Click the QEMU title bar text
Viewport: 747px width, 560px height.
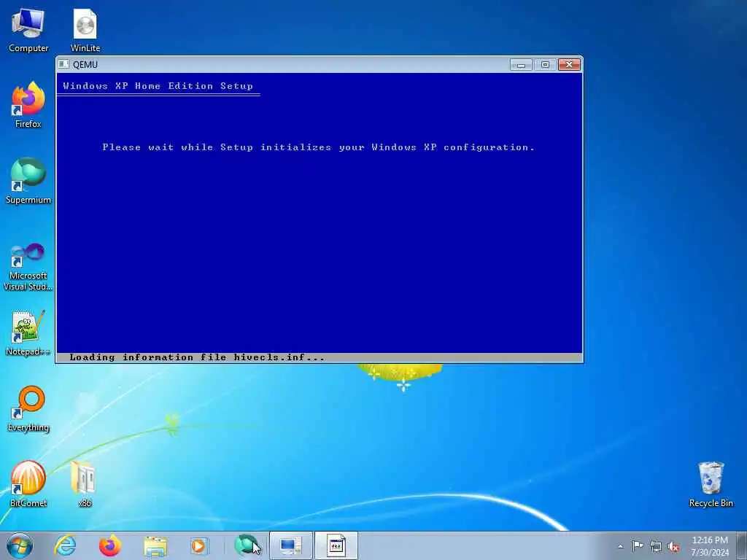pyautogui.click(x=85, y=64)
